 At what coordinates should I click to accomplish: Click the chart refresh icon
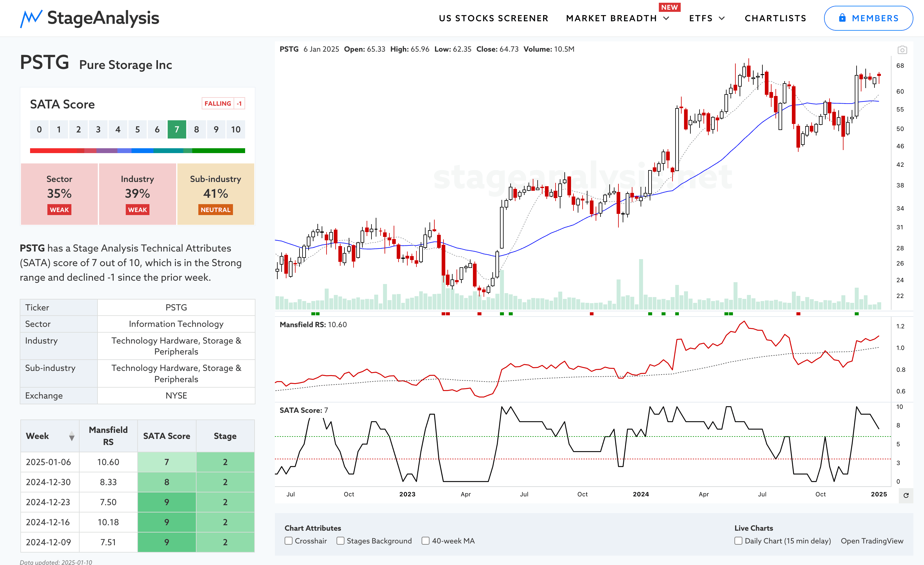[906, 495]
